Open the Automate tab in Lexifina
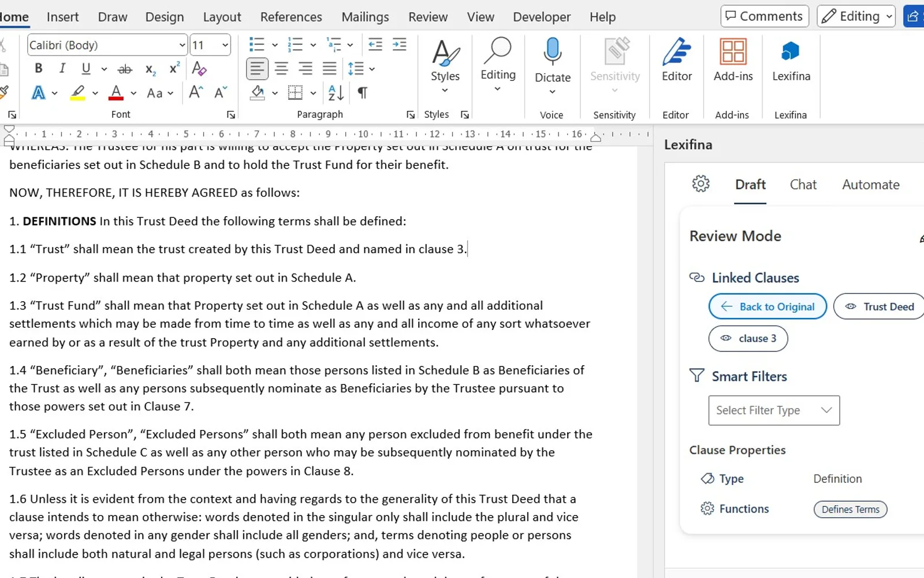The width and height of the screenshot is (924, 578). click(870, 184)
